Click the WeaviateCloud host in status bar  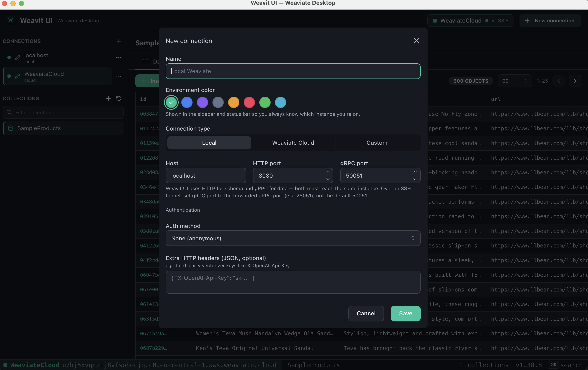tap(169, 365)
